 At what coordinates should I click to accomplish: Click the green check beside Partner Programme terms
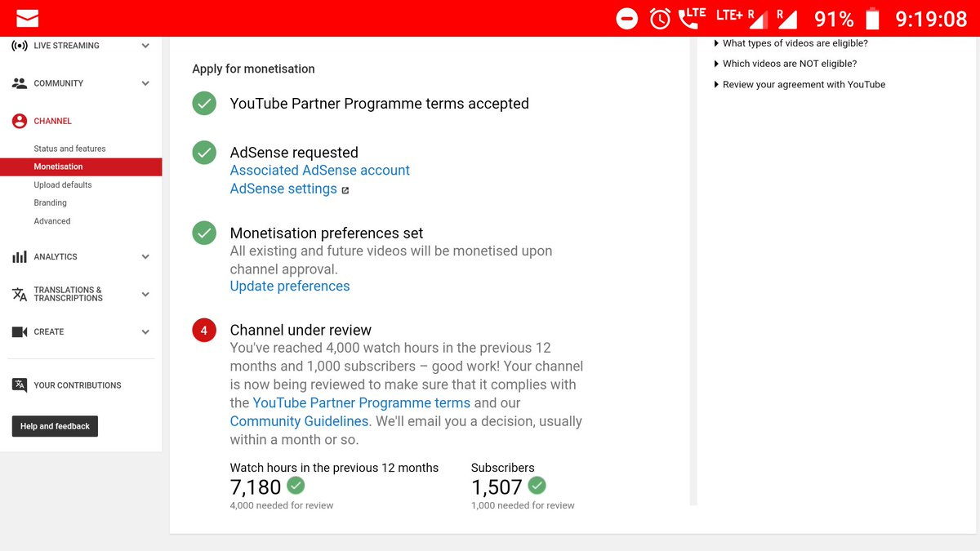(x=204, y=104)
